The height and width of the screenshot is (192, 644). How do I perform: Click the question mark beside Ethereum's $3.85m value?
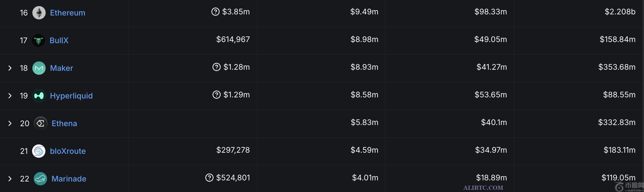(215, 12)
